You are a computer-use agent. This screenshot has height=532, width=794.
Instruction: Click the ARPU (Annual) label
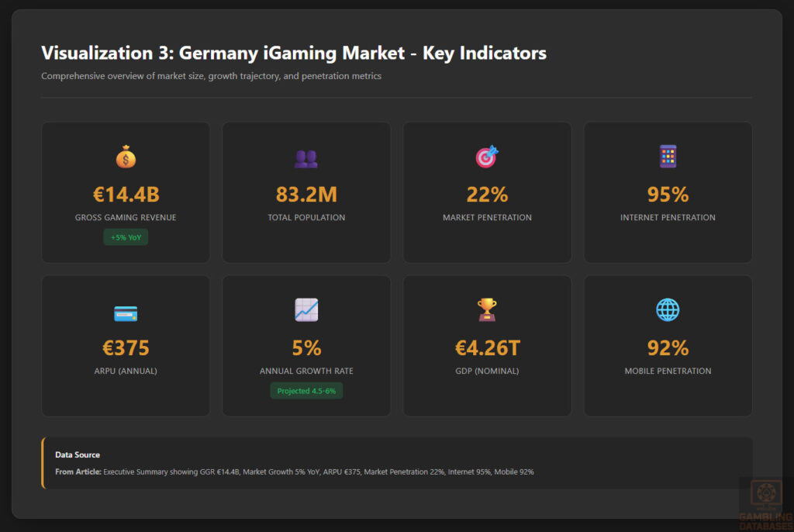coord(125,371)
